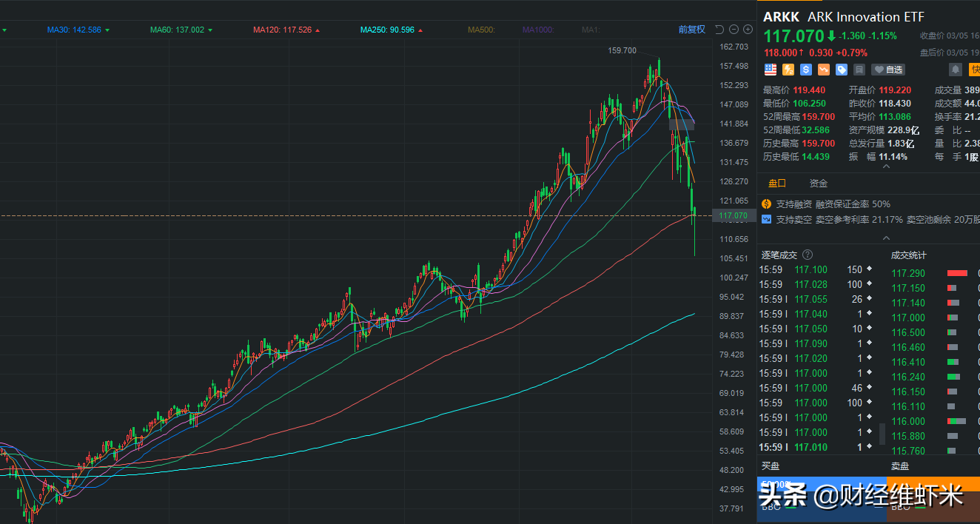This screenshot has height=524, width=980.
Task: Click trade row priced 117.028
Action: coord(816,284)
